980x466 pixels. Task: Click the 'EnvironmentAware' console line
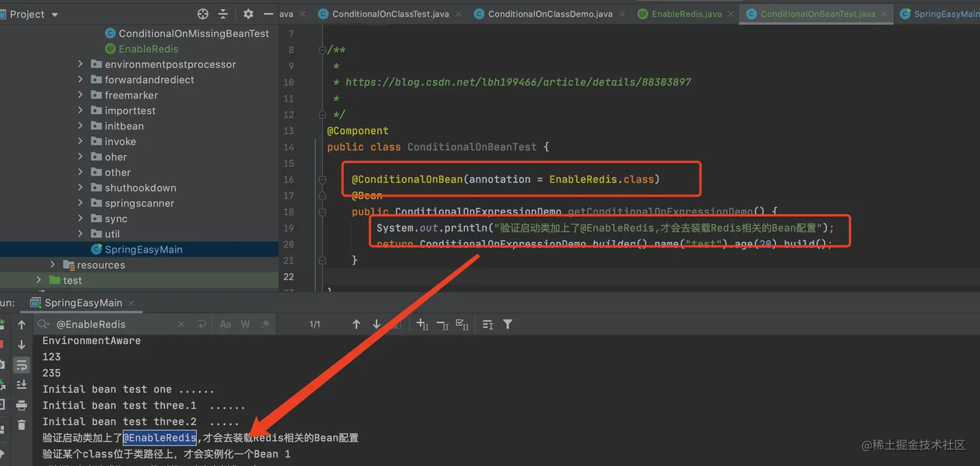(91, 341)
